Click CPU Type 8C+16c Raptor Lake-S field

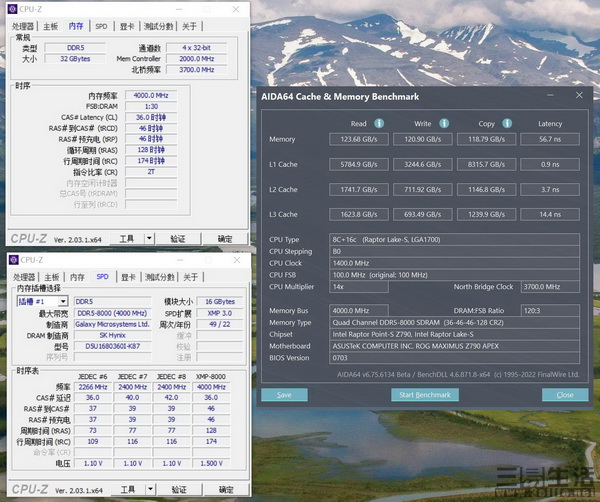click(454, 240)
